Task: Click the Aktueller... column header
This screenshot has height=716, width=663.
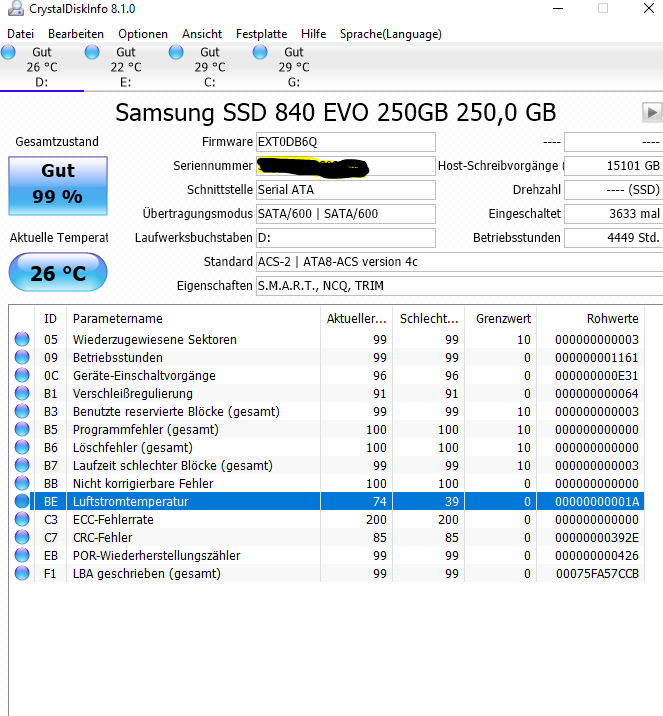Action: point(356,319)
